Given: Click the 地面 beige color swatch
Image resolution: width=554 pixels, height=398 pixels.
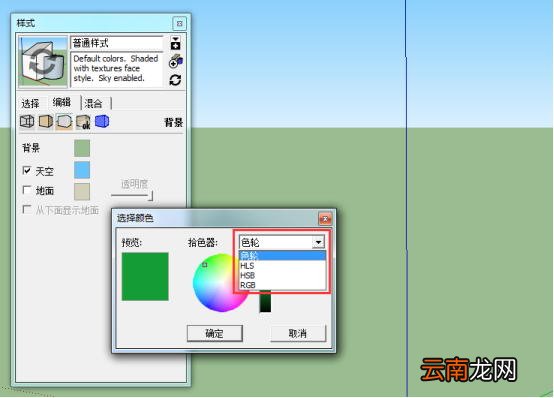Looking at the screenshot, I should (x=82, y=192).
